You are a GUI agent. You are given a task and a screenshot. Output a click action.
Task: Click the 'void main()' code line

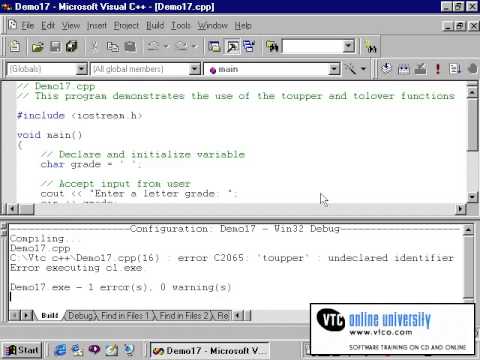[x=49, y=135]
